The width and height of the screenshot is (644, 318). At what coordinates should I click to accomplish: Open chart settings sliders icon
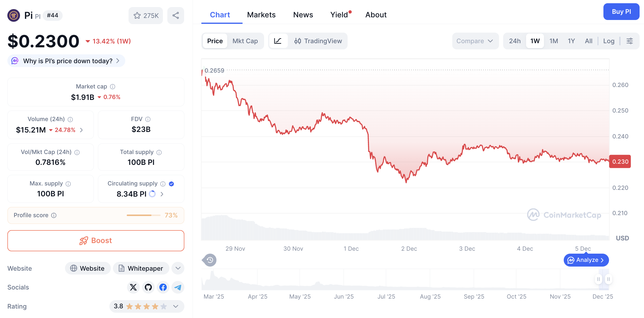[630, 41]
